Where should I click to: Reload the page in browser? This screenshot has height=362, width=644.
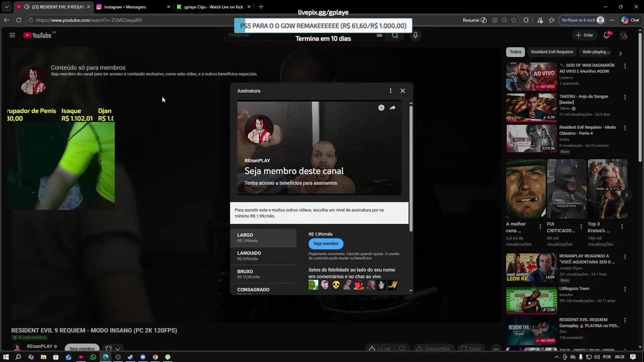(x=19, y=20)
